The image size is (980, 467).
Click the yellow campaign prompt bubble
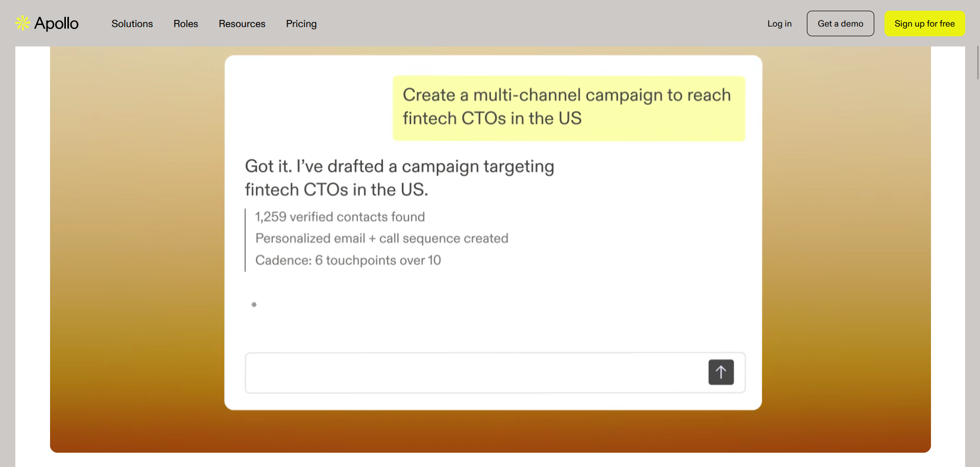[568, 108]
